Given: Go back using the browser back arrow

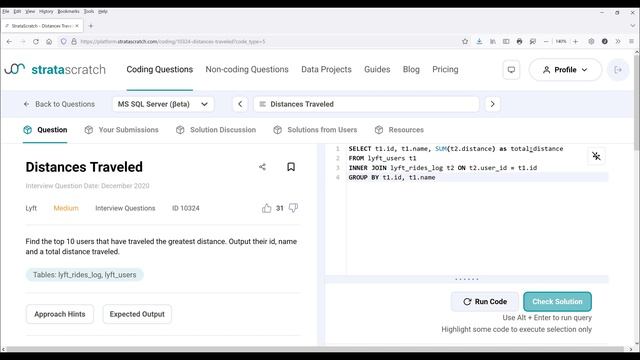Looking at the screenshot, I should 9,42.
